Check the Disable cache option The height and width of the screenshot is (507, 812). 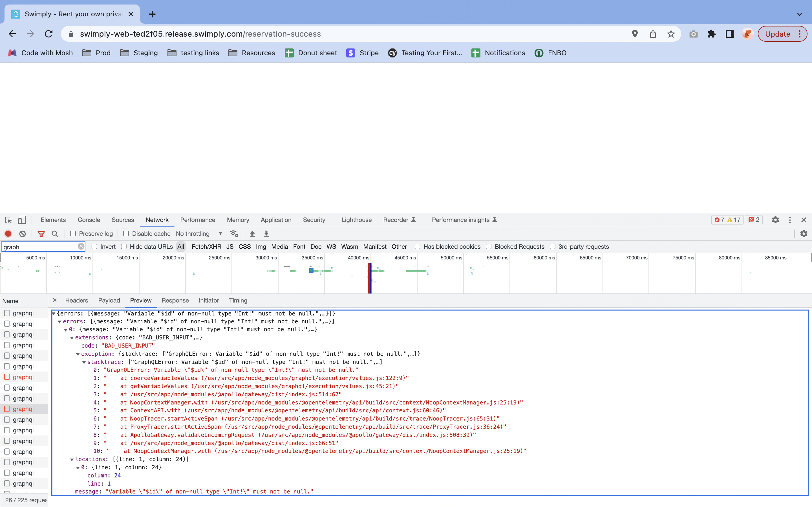[126, 234]
